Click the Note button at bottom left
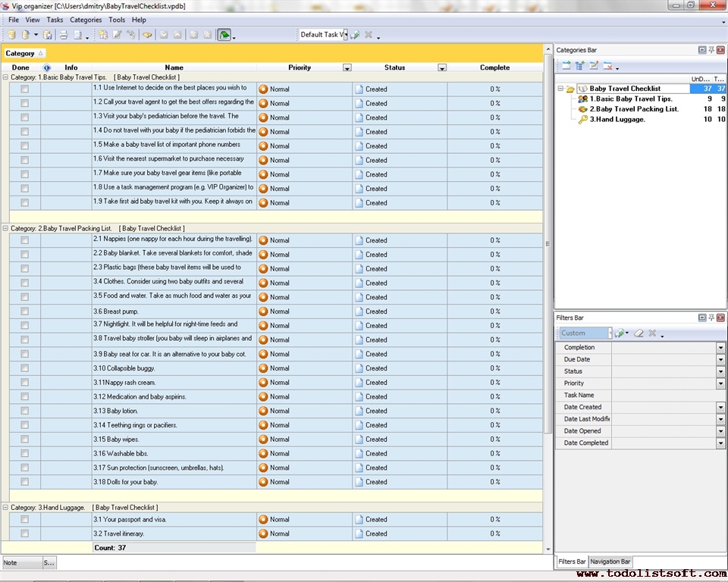 click(20, 563)
